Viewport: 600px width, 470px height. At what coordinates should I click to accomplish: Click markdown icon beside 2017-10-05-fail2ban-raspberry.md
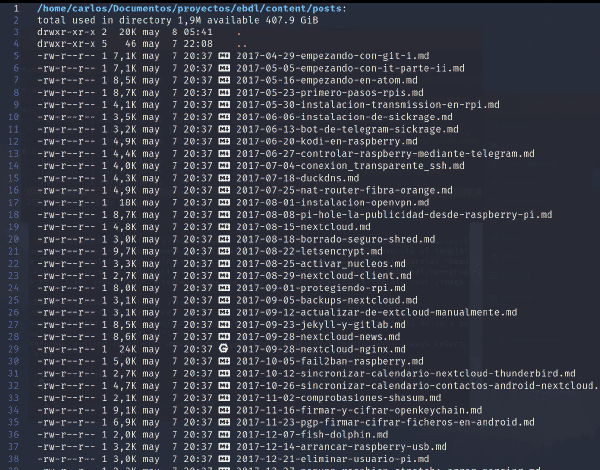(224, 361)
